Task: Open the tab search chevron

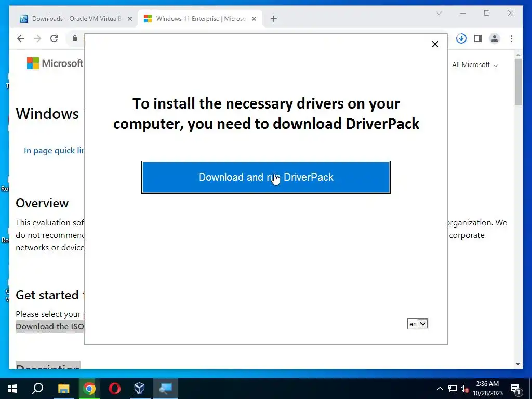Action: (439, 13)
